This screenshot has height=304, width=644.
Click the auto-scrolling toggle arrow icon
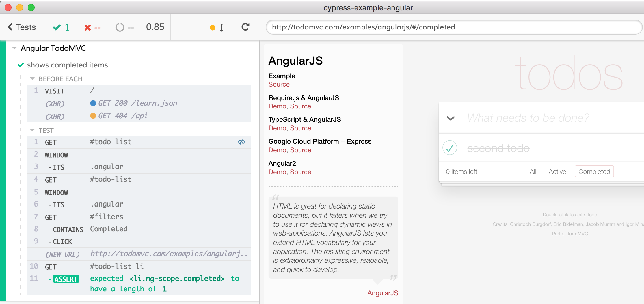pos(222,27)
